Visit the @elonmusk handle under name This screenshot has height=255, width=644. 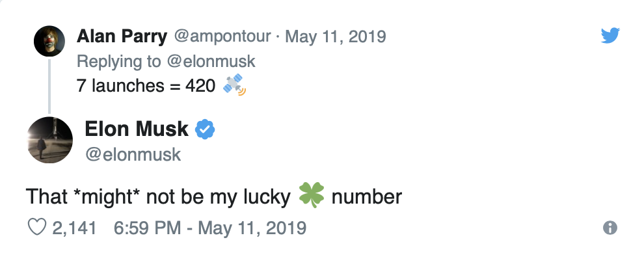pyautogui.click(x=133, y=154)
